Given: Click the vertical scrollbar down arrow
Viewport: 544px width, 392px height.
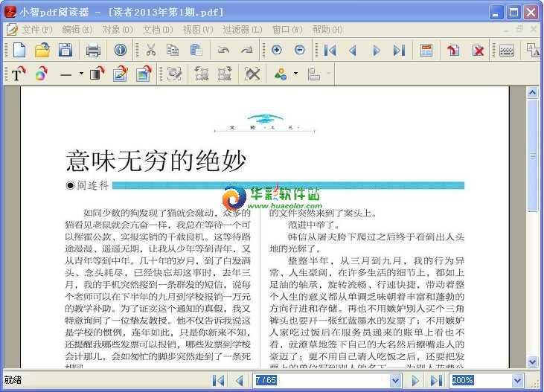Looking at the screenshot, I should click(533, 362).
